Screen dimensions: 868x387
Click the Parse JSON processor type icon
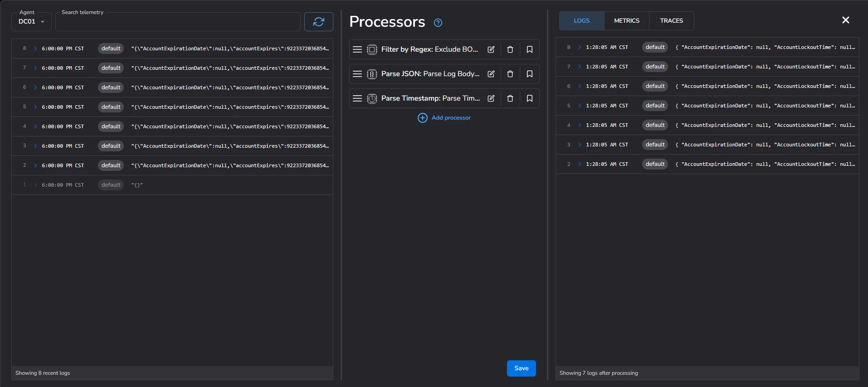(372, 74)
